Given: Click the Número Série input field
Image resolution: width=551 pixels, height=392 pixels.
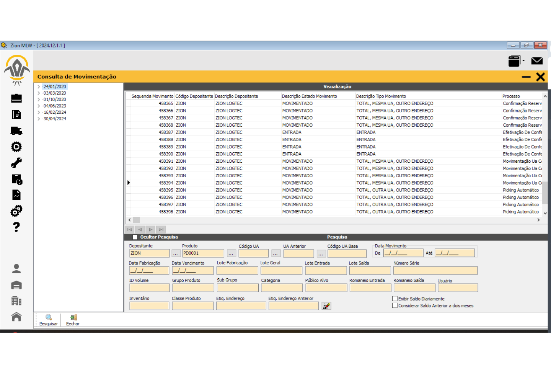Looking at the screenshot, I should pyautogui.click(x=435, y=271).
